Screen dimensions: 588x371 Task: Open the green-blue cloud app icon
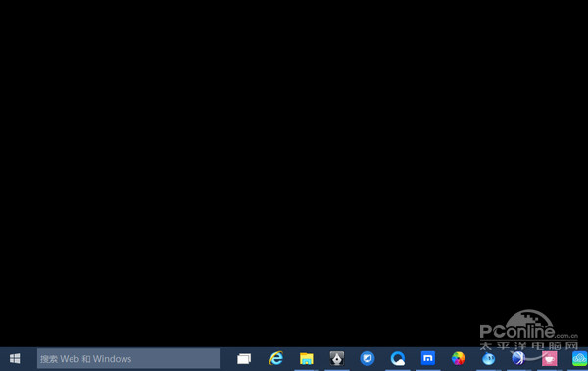point(580,359)
